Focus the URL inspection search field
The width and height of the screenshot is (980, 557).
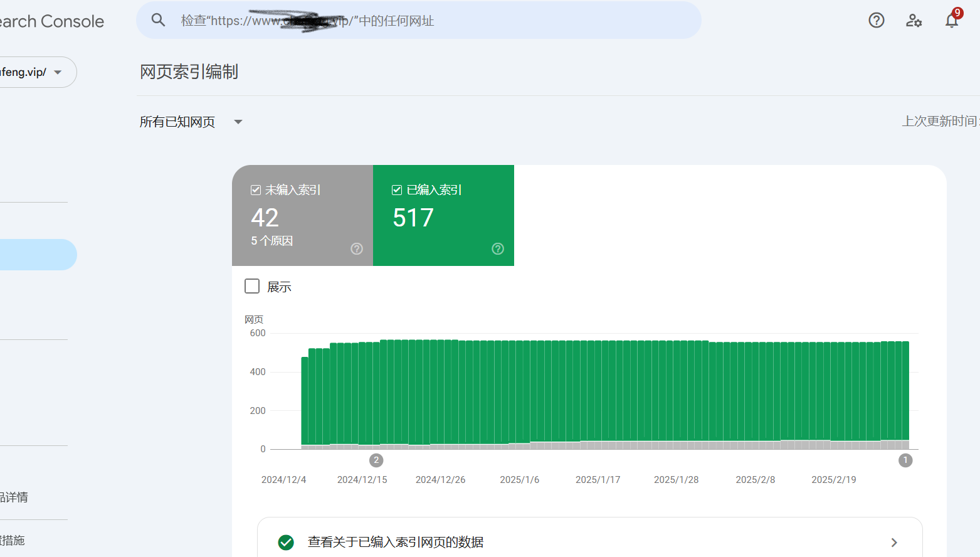(x=418, y=20)
